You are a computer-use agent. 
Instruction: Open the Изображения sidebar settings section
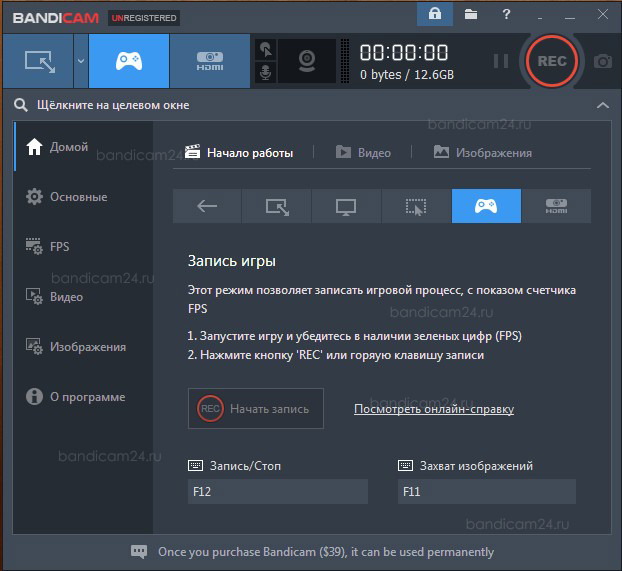click(x=83, y=347)
